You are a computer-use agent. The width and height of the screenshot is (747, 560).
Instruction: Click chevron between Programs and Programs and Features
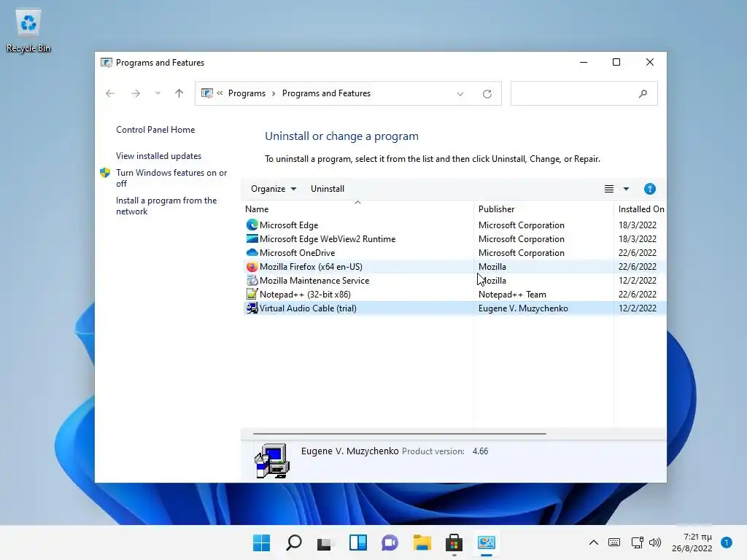click(274, 93)
